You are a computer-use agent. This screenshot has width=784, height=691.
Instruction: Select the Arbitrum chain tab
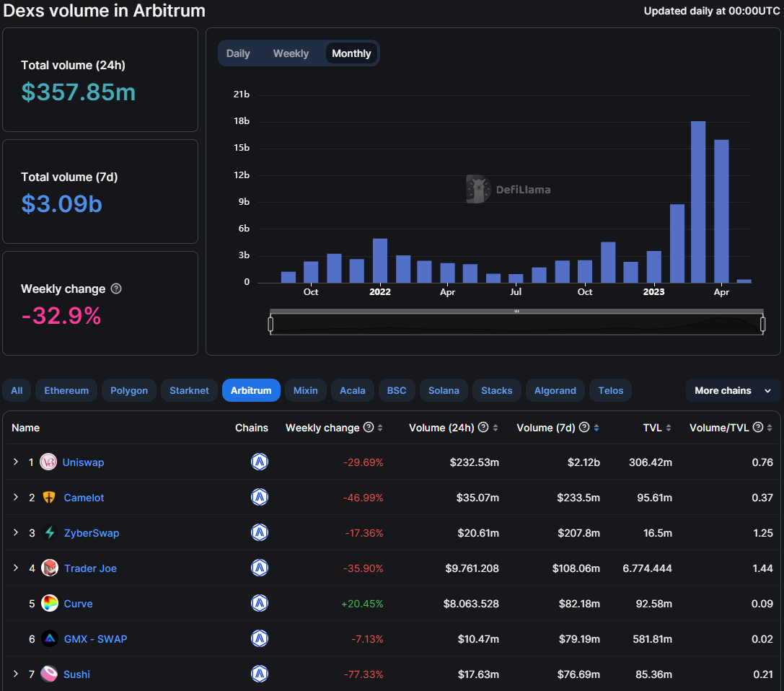click(251, 390)
